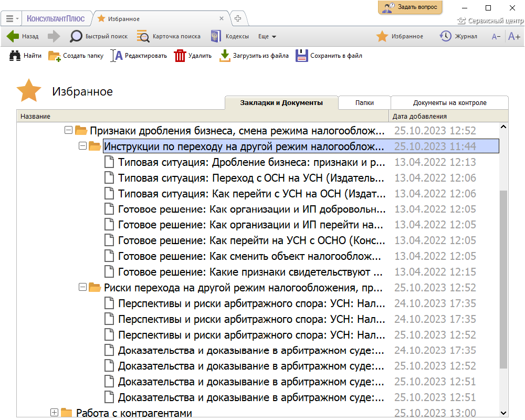Open Типовая ситуация: Как перейти с УСН на ОСН
The height and width of the screenshot is (420, 525).
(251, 194)
